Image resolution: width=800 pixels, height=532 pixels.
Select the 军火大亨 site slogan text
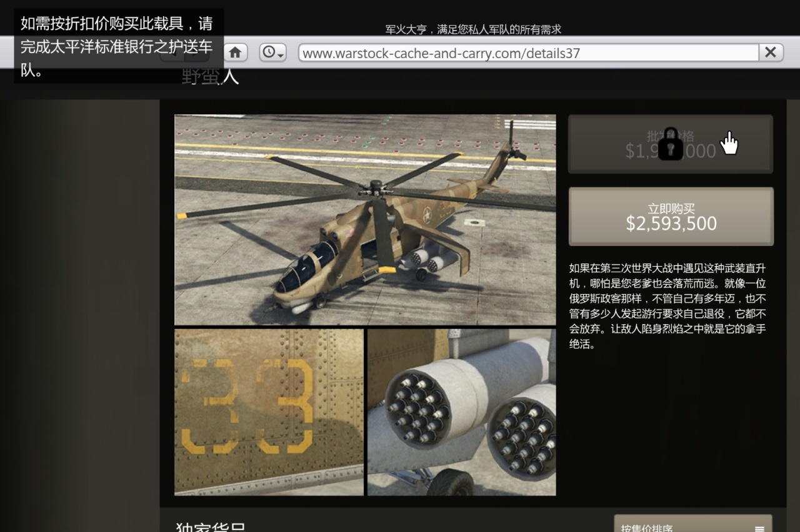(473, 29)
